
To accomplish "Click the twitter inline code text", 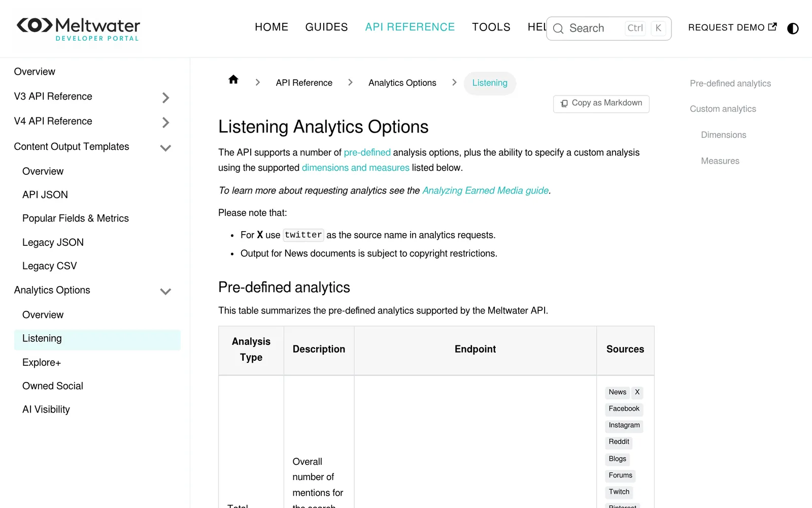I will click(x=303, y=235).
